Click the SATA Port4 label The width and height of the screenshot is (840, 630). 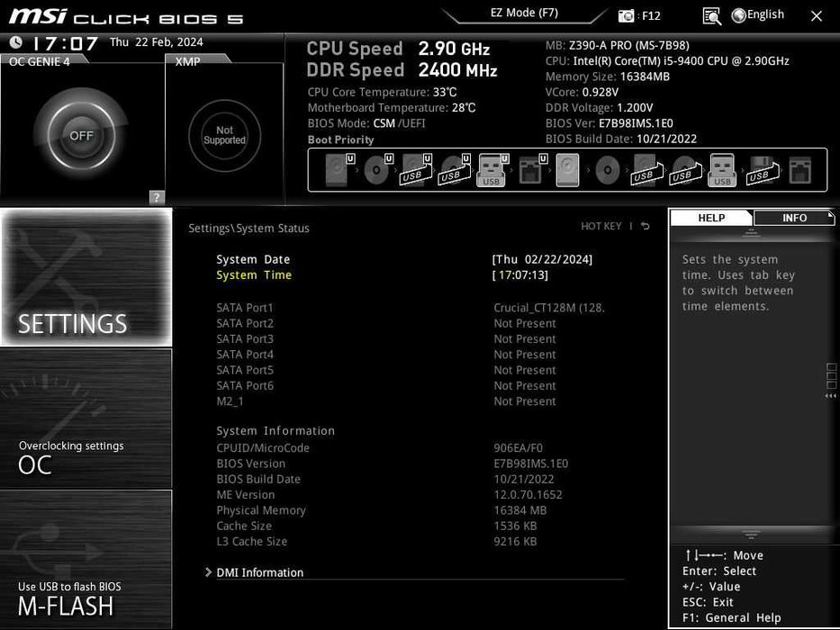pyautogui.click(x=245, y=354)
